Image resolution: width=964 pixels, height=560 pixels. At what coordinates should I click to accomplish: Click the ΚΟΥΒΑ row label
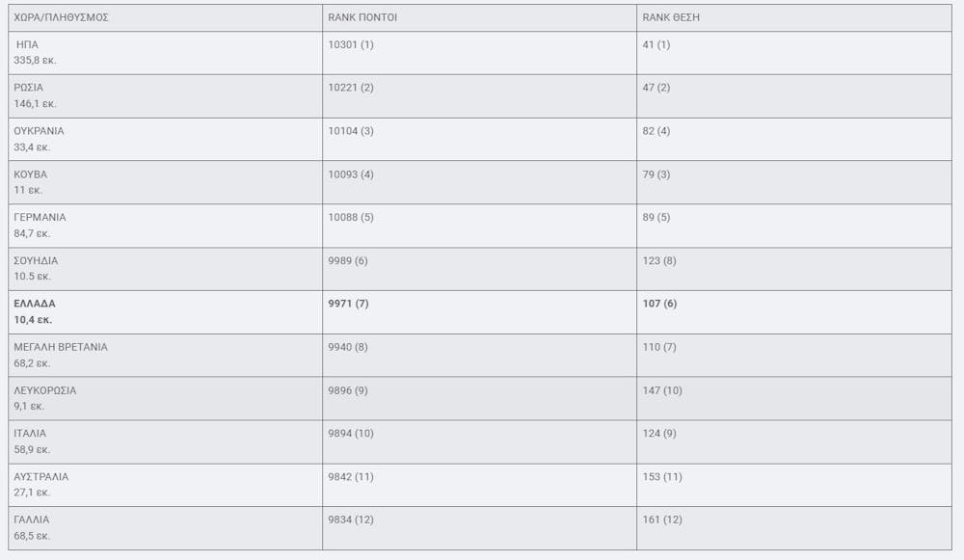click(31, 174)
